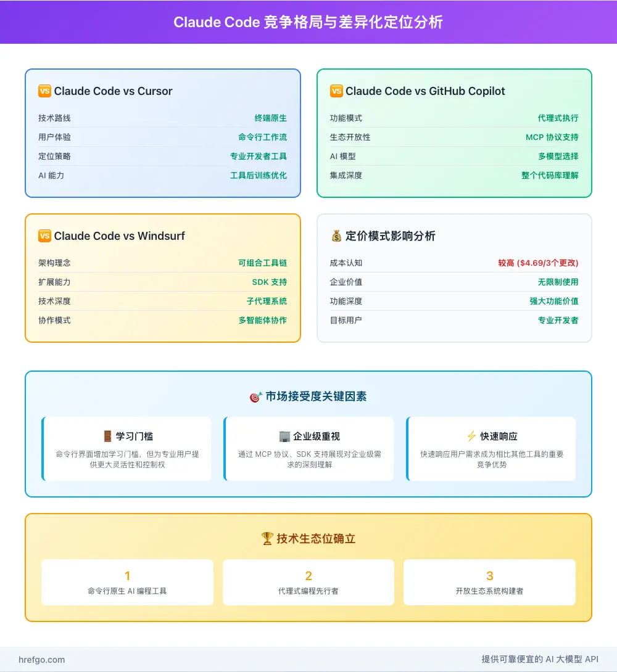Open the hrefgo.com footer link
The height and width of the screenshot is (672, 617).
coord(41,660)
